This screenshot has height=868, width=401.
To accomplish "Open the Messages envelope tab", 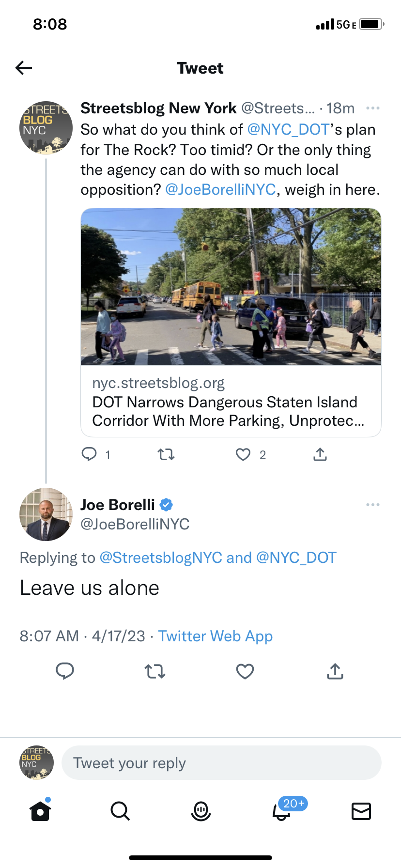I will [361, 811].
